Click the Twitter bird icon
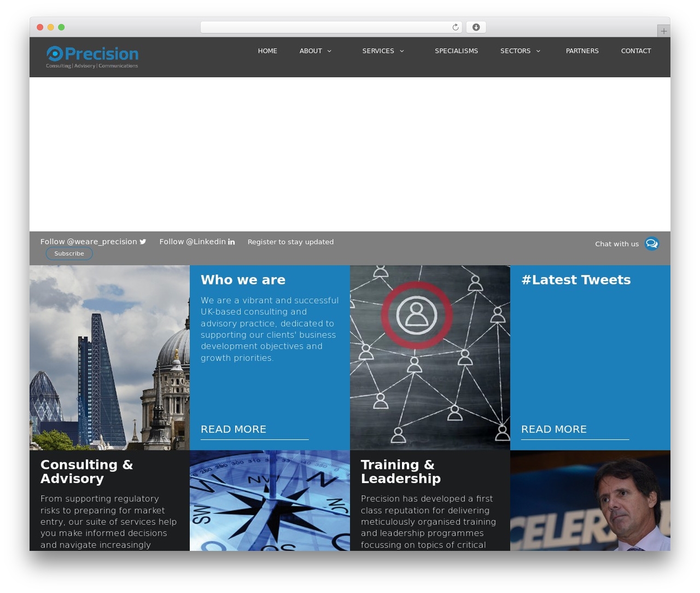Image resolution: width=700 pixels, height=593 pixels. click(143, 242)
